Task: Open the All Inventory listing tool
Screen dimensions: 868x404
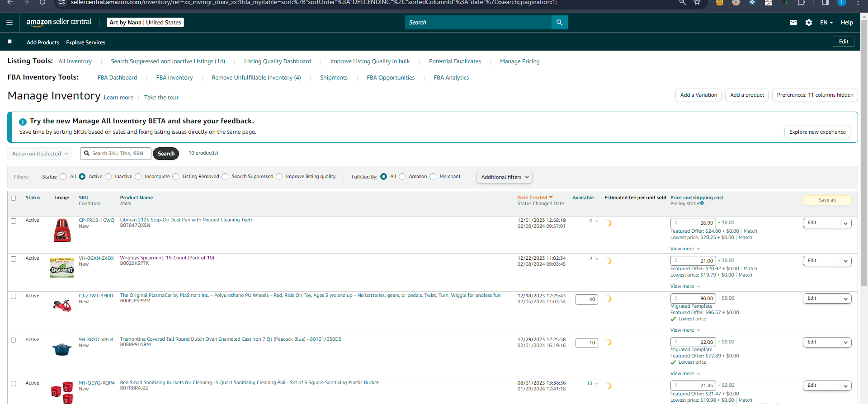Action: [75, 61]
